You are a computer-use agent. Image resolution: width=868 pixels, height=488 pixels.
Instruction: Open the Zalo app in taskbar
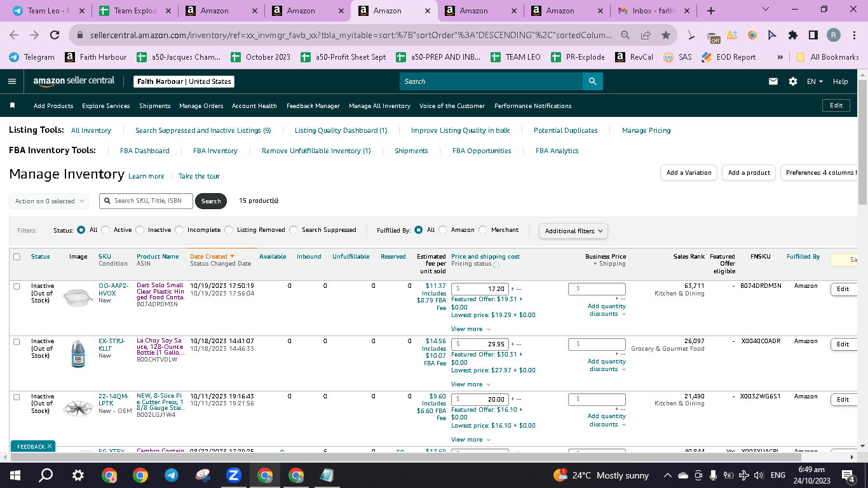point(234,475)
